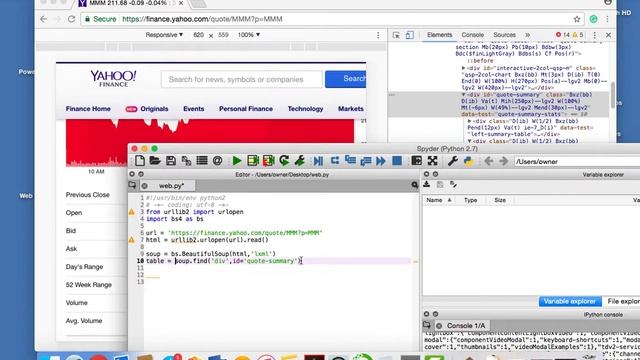
Task: Click Save all files icon in Spyder
Action: coord(186,161)
